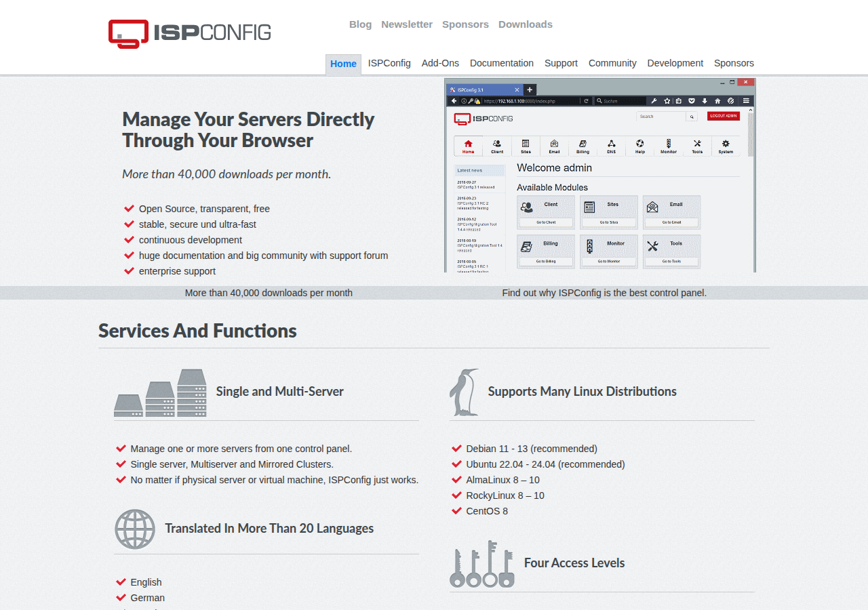Click 'Open Source, transparent, free' bullet

(x=204, y=209)
